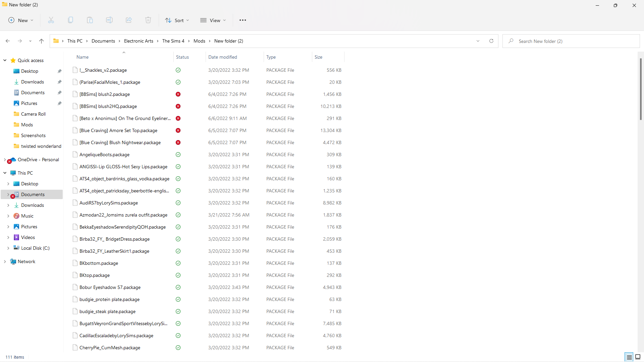The height and width of the screenshot is (362, 644).
Task: Click the folder icon at the address bar start
Action: 56,41
